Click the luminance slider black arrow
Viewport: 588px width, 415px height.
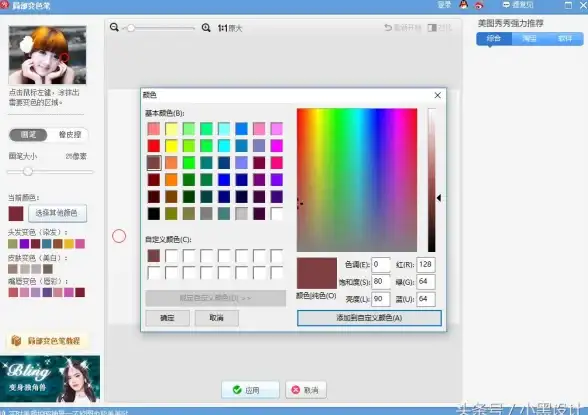click(439, 198)
